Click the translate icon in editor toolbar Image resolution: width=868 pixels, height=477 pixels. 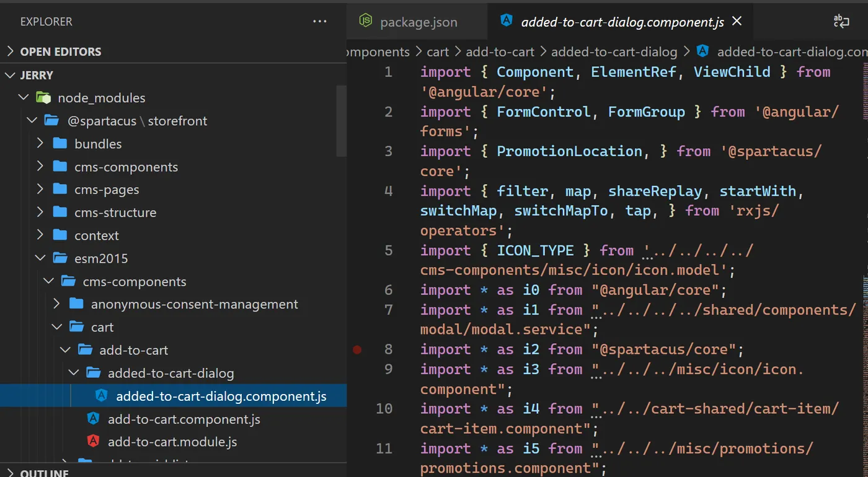pos(841,22)
